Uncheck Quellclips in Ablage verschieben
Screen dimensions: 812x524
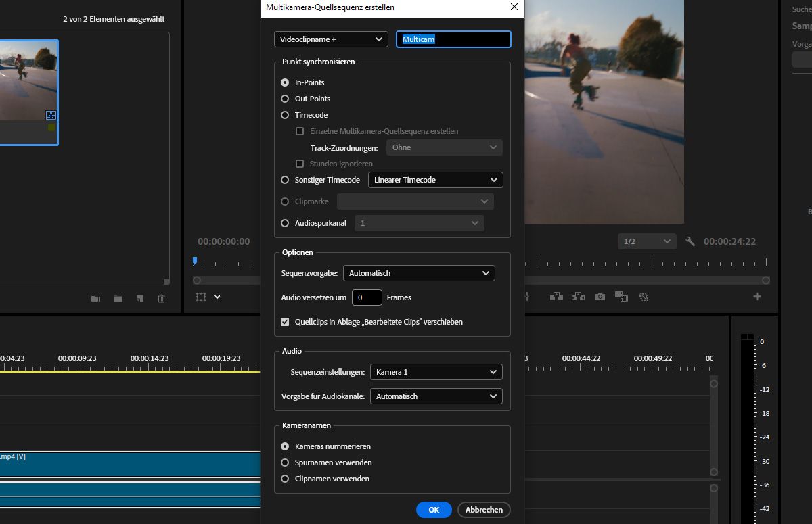285,322
